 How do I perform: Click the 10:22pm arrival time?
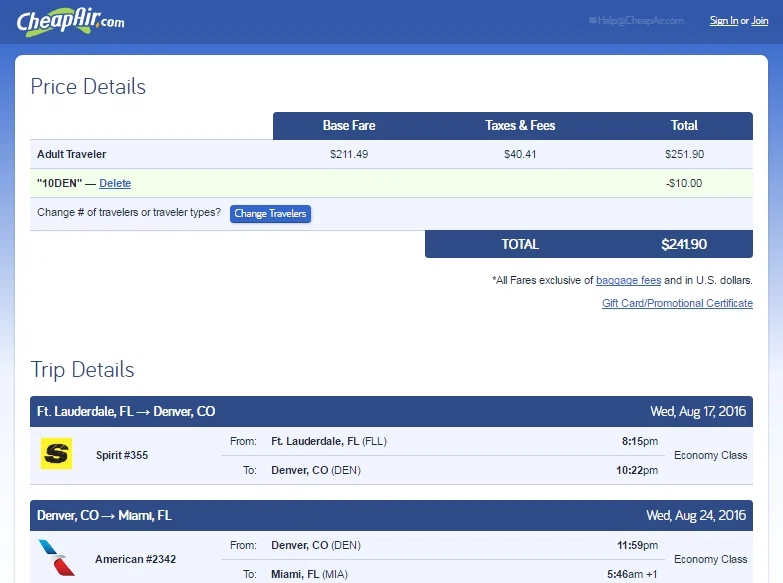point(637,470)
